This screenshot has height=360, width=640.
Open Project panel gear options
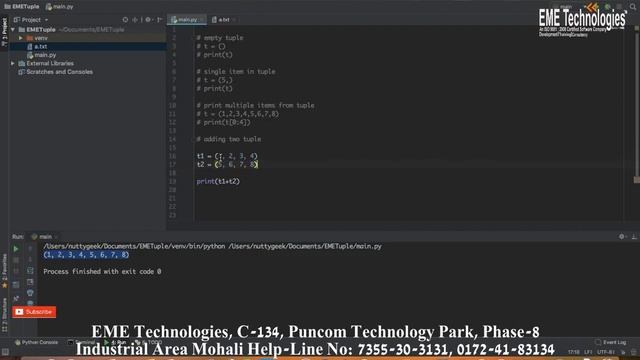tap(148, 20)
